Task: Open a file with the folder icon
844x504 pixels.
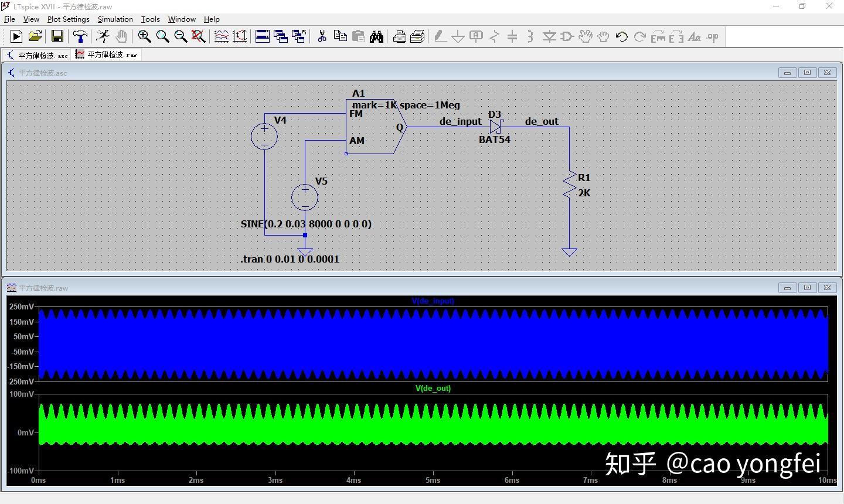Action: click(35, 36)
